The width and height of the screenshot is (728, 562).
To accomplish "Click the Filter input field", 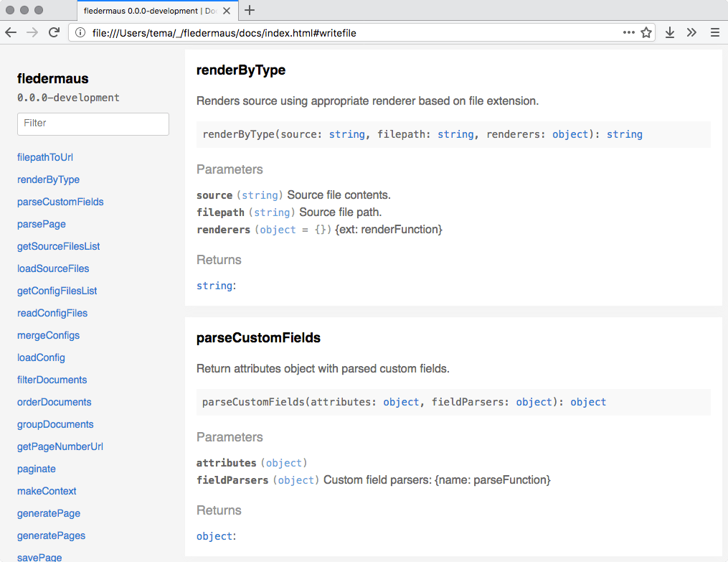I will pos(93,123).
